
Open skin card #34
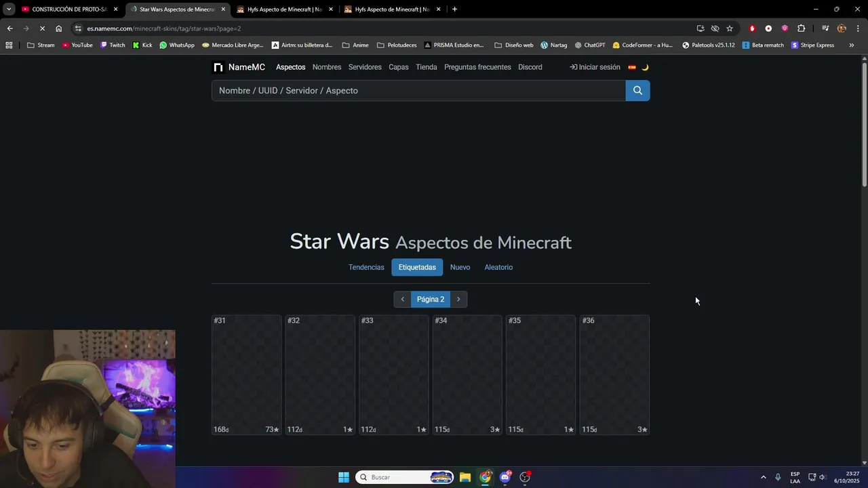click(467, 375)
